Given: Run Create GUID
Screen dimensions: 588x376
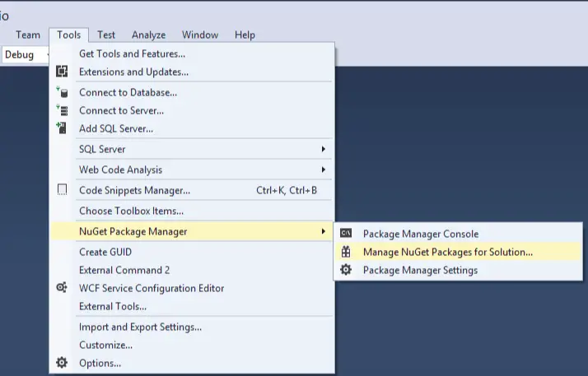Looking at the screenshot, I should point(192,252).
